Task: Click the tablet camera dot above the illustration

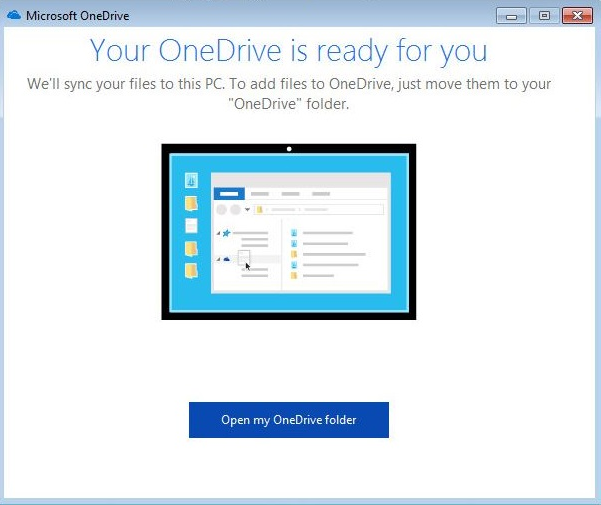Action: (x=289, y=149)
